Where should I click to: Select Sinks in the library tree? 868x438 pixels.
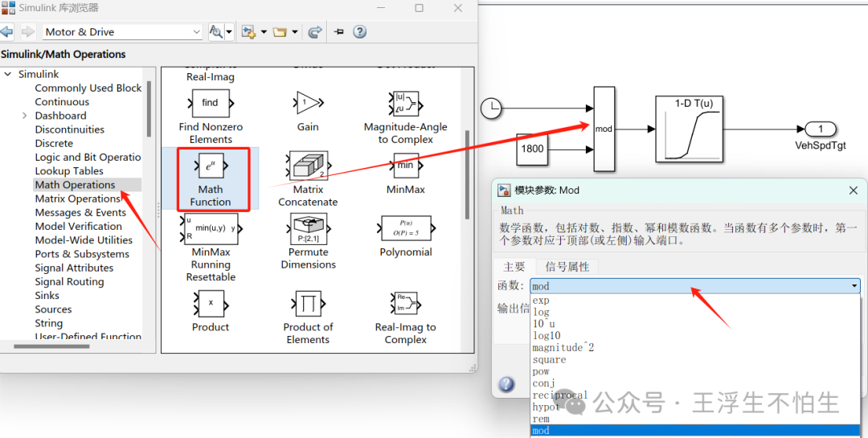click(47, 296)
